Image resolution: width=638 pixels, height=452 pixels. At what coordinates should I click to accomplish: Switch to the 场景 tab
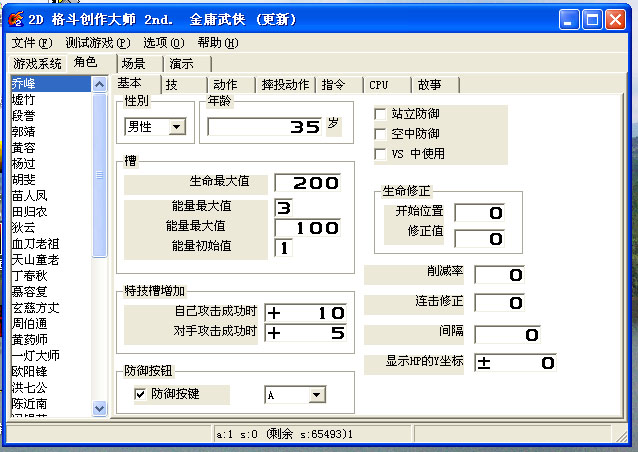[x=140, y=64]
